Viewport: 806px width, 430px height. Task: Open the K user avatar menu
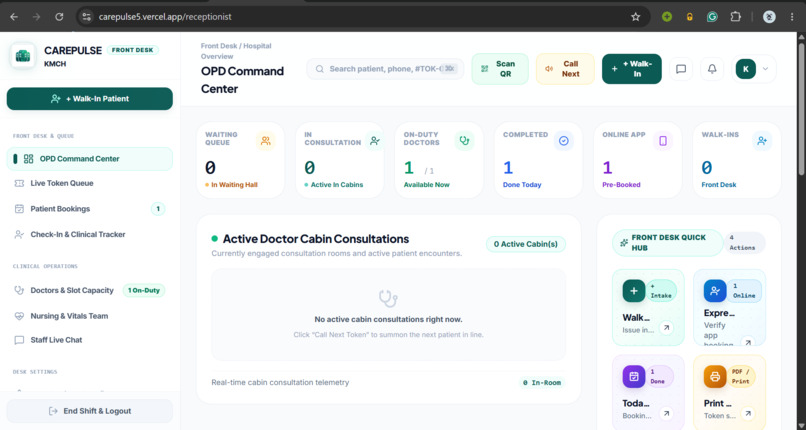[745, 69]
